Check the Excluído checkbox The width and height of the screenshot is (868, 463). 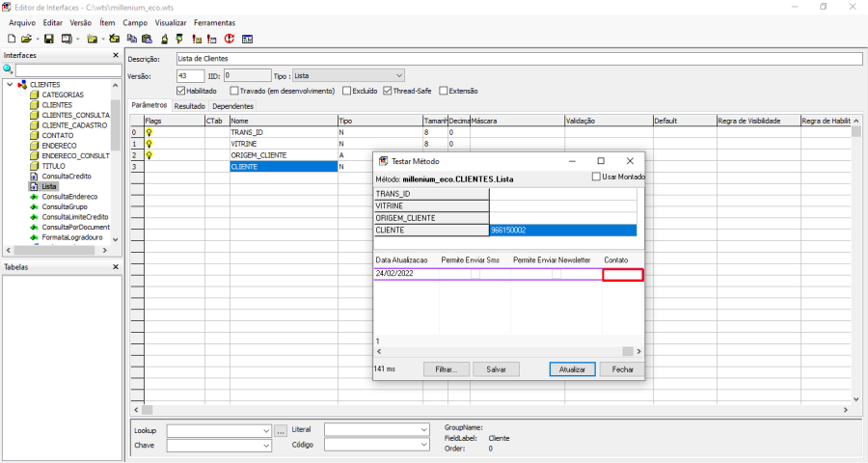click(346, 91)
